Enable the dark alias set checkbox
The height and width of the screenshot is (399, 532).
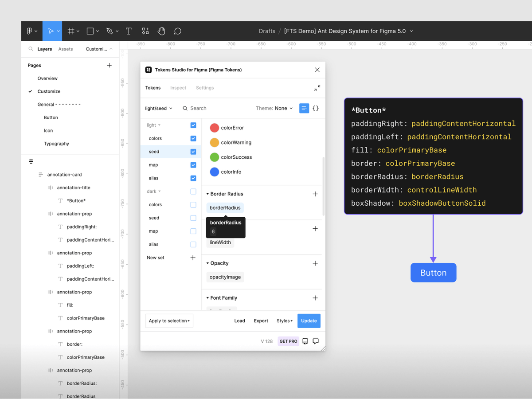point(193,244)
